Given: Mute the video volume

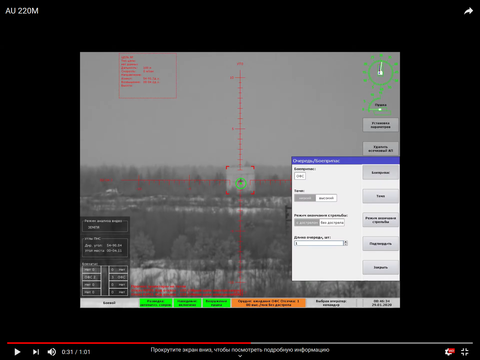Looking at the screenshot, I should pos(52,352).
